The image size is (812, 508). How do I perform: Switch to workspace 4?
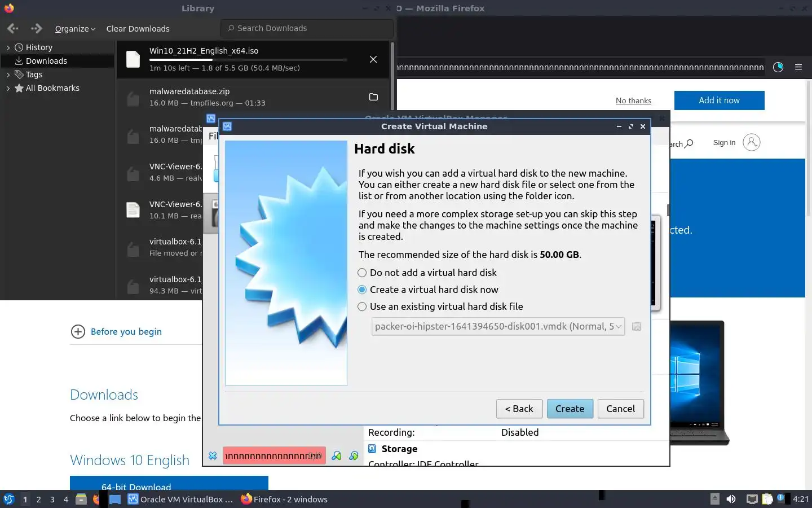pos(66,499)
